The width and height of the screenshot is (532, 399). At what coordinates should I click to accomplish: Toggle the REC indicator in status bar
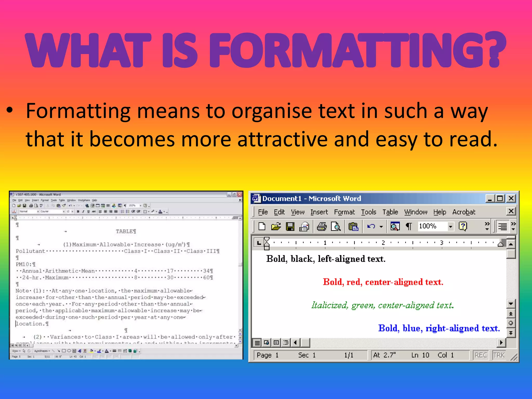click(x=481, y=355)
